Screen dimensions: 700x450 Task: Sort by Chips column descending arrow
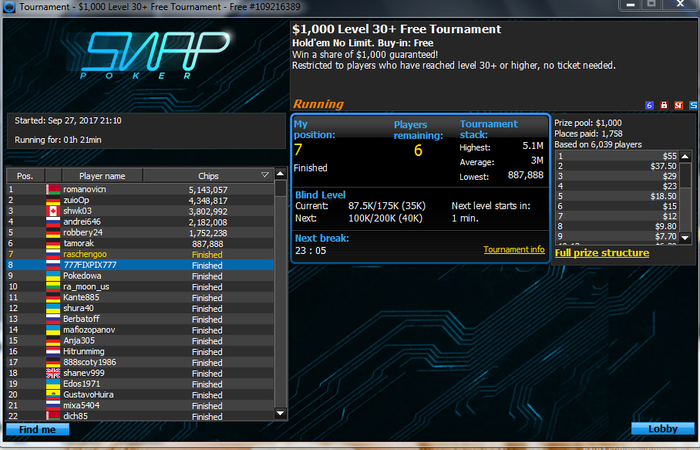click(265, 175)
